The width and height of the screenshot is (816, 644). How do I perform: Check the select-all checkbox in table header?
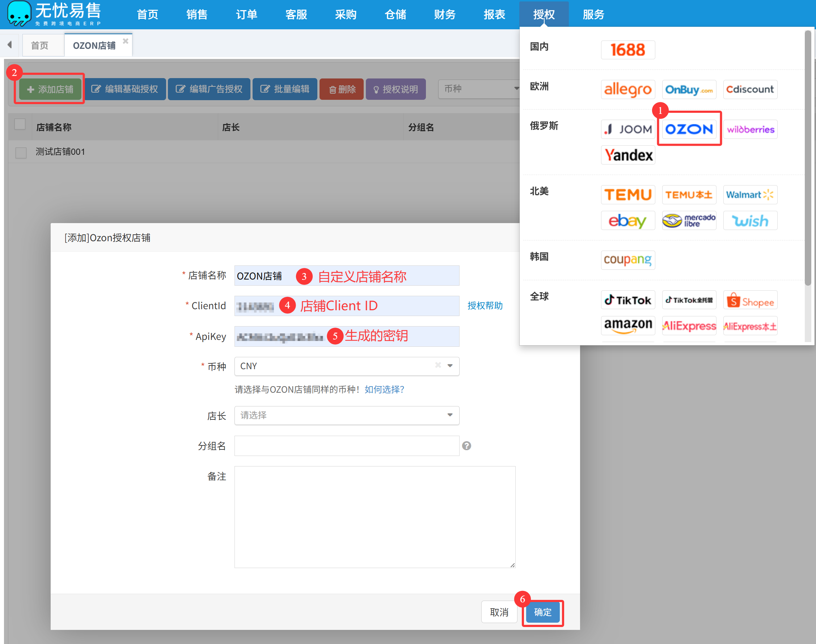tap(20, 124)
